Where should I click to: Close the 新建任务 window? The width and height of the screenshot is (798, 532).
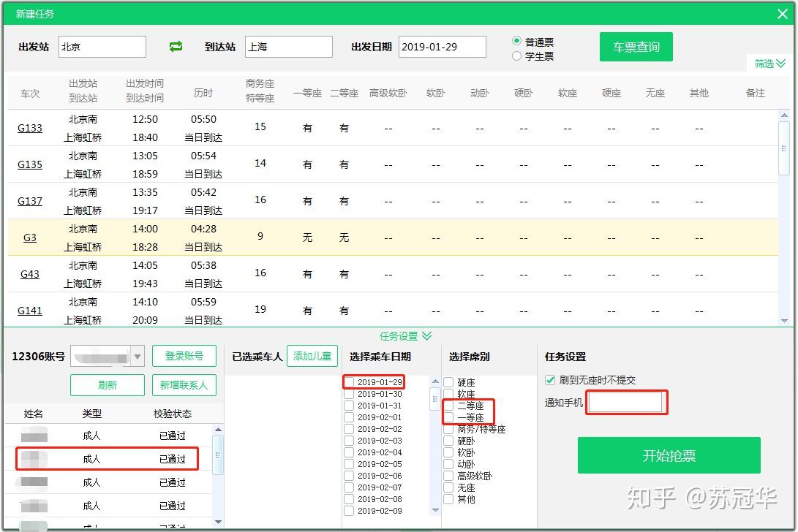[x=783, y=14]
